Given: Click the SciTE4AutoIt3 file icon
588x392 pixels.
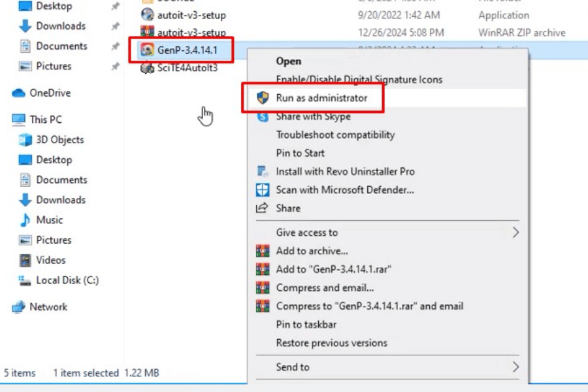Looking at the screenshot, I should pyautogui.click(x=147, y=68).
